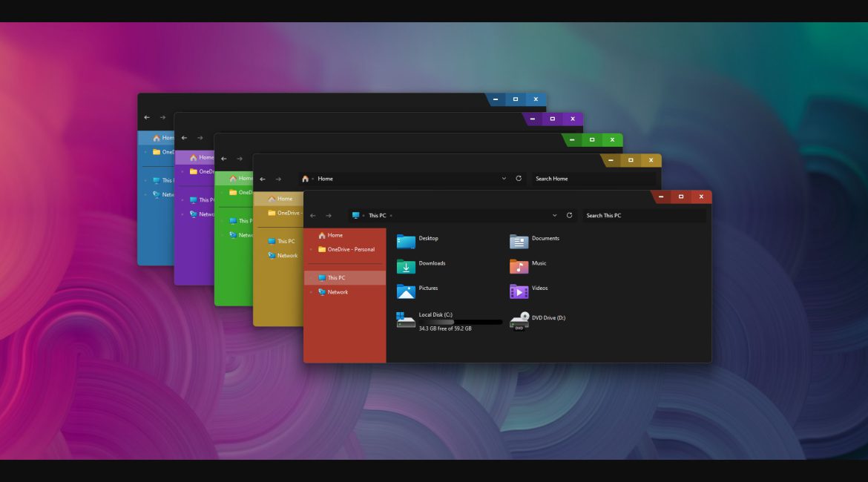Expand the This PC node in the blue window sidebar

point(145,180)
